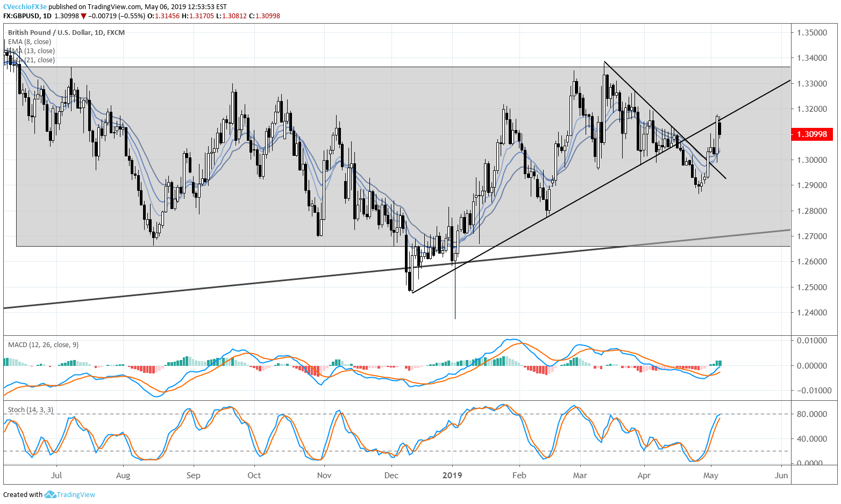
Task: Click the Oct label on time axis
Action: point(254,476)
